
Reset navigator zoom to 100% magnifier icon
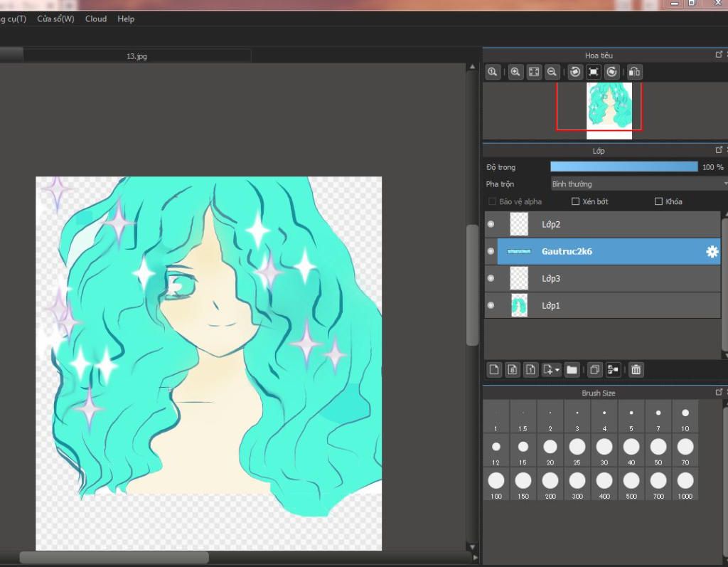493,72
